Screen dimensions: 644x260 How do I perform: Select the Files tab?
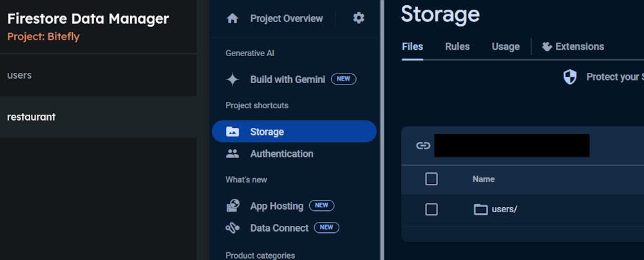[412, 46]
